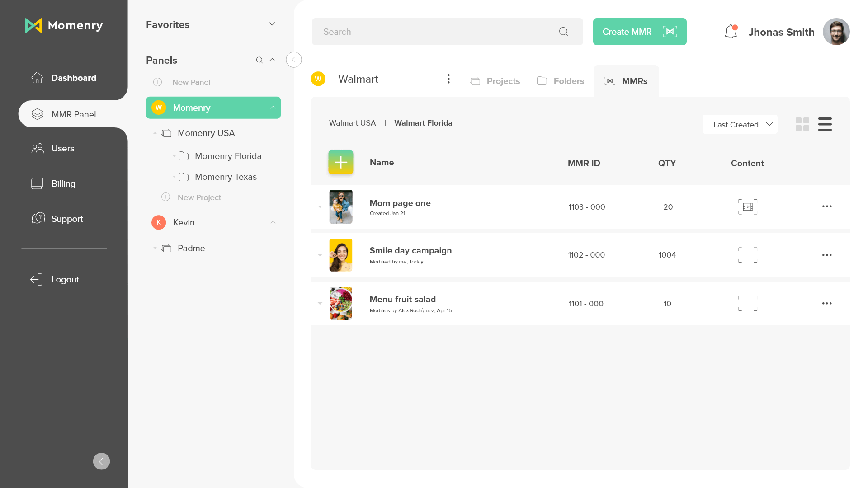
Task: Collapse the Momenry panel chevron
Action: [x=273, y=108]
